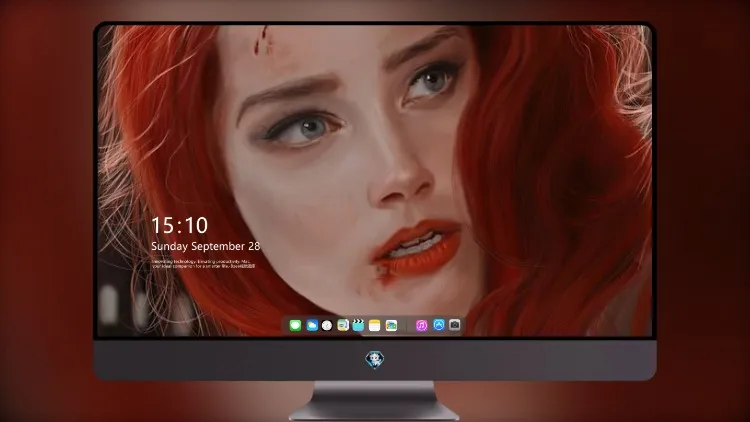The width and height of the screenshot is (750, 422).
Task: Open the blue App Store icon
Action: [439, 325]
